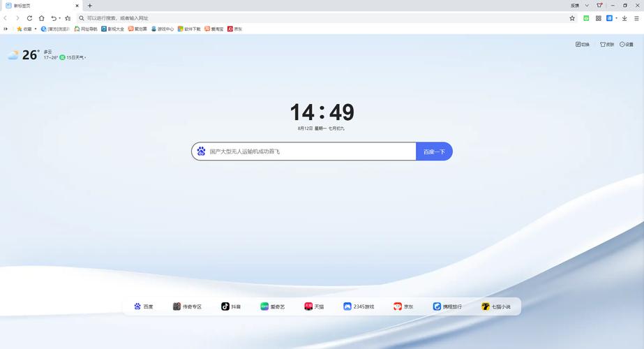Screen dimensions: 644x349
Task: Click the undo closed tab arrow icon
Action: (54, 18)
